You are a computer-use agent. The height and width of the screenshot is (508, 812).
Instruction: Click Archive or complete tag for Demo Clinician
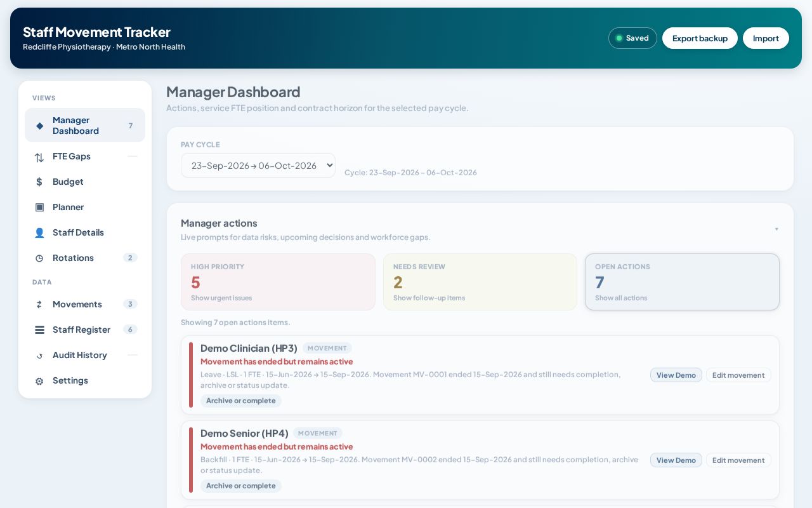[241, 401]
